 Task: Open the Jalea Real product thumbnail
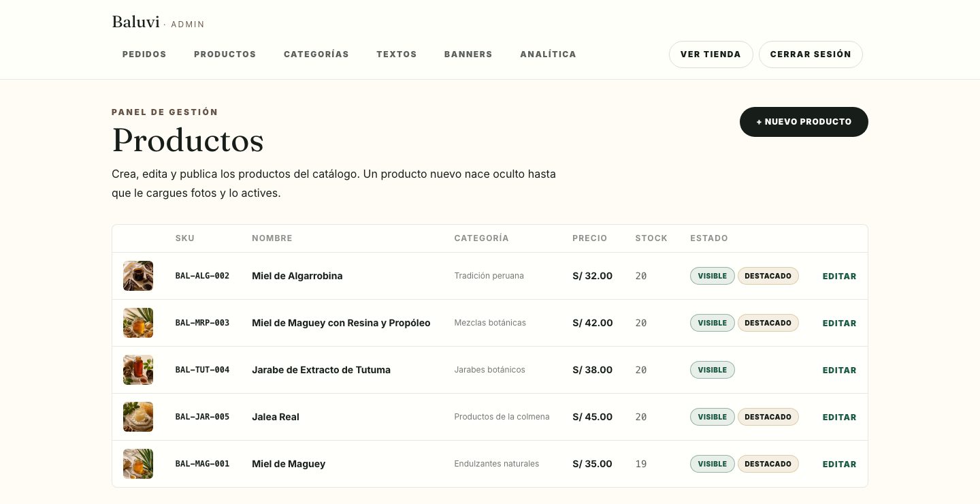pos(138,417)
